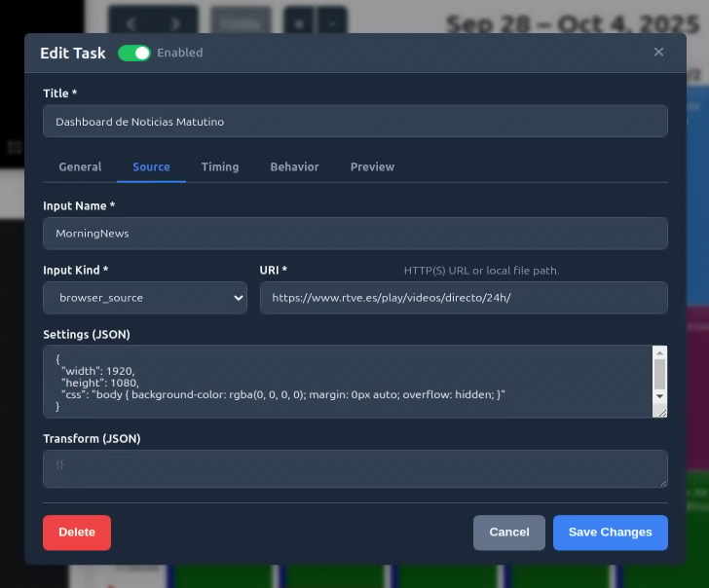Screen dimensions: 709x588
Task: Click Save Changes
Action: pyautogui.click(x=610, y=533)
